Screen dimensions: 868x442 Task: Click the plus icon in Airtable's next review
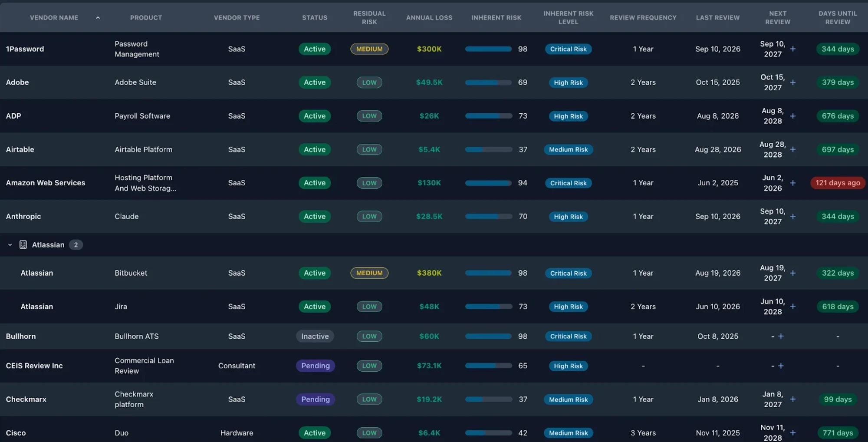click(x=792, y=149)
